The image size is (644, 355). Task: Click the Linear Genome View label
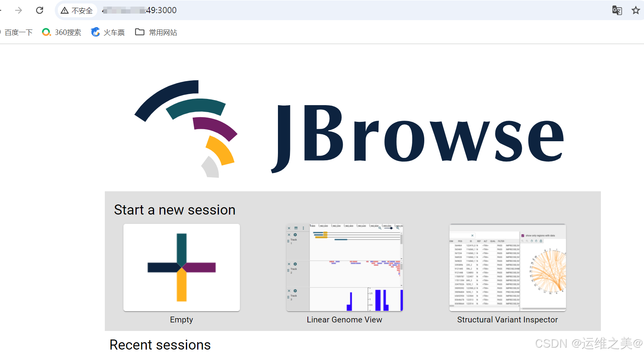pyautogui.click(x=345, y=320)
